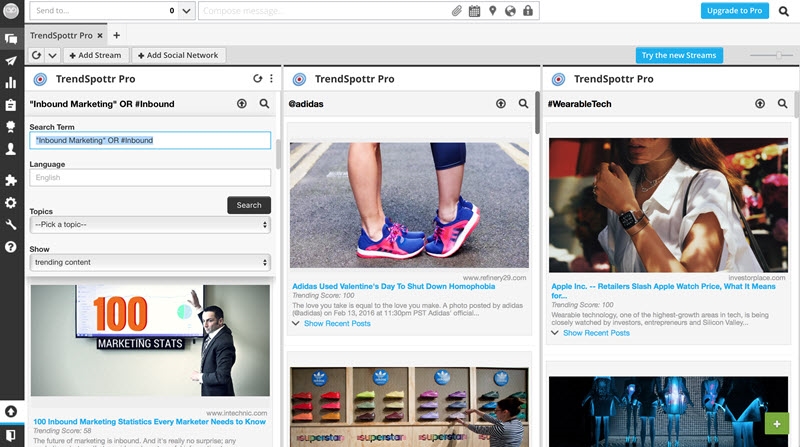
Task: Click the privacy lock icon in composer
Action: tap(527, 11)
